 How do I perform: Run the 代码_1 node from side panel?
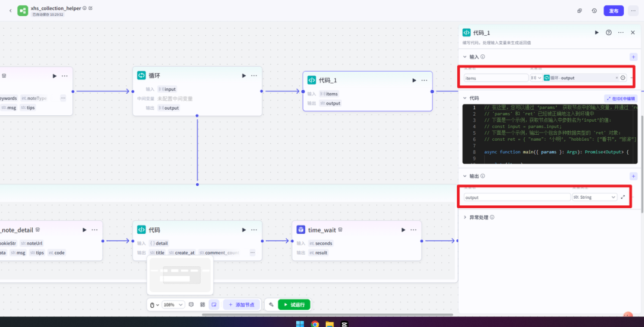pos(596,33)
